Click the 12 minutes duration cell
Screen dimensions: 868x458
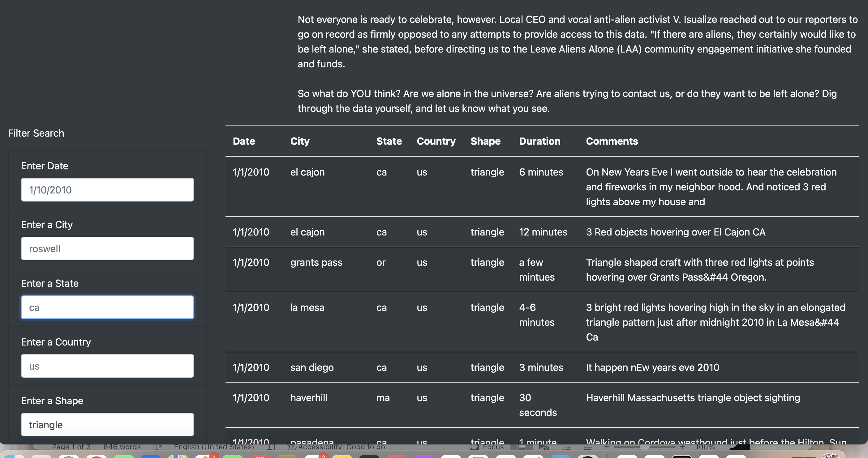tap(543, 232)
